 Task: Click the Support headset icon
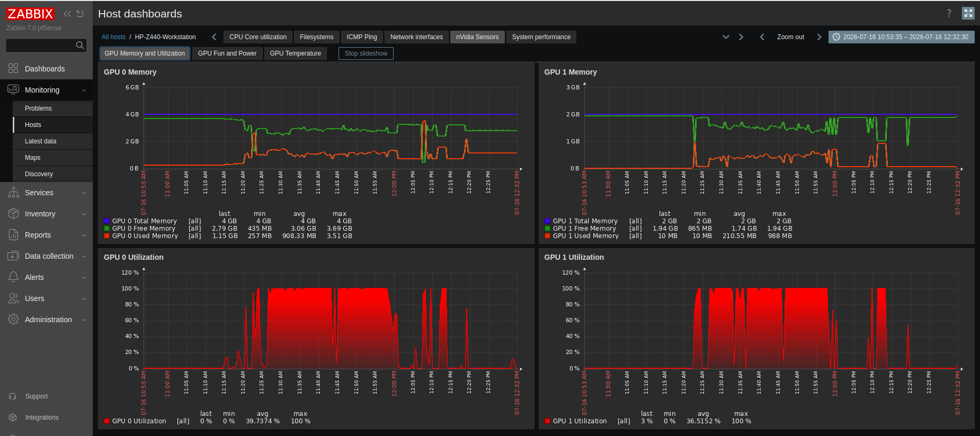tap(13, 396)
